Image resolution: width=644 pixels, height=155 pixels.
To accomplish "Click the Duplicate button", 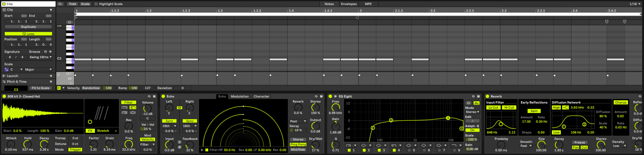I will click(x=28, y=27).
